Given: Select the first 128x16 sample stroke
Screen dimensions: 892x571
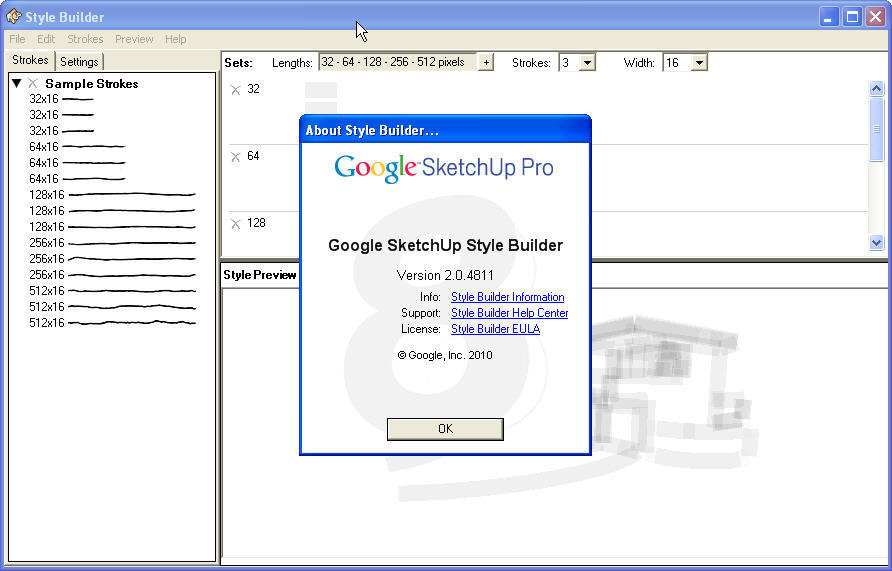Looking at the screenshot, I should [x=113, y=195].
